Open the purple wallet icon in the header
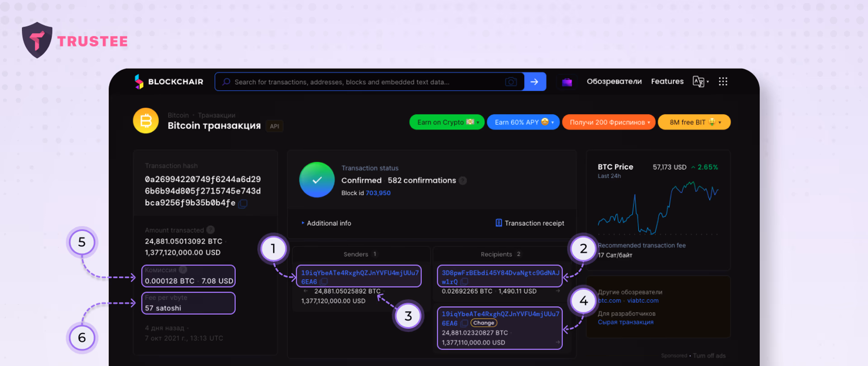 (567, 82)
